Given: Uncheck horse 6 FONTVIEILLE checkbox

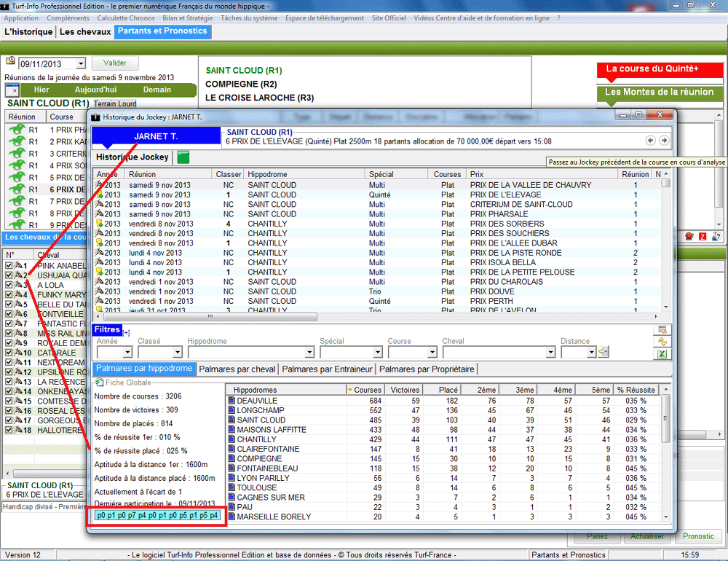Looking at the screenshot, I should pyautogui.click(x=9, y=314).
